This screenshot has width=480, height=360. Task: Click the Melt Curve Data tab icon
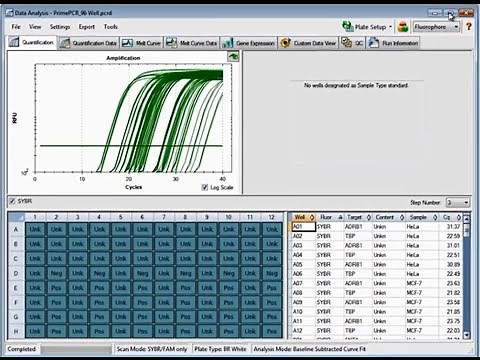pos(171,43)
